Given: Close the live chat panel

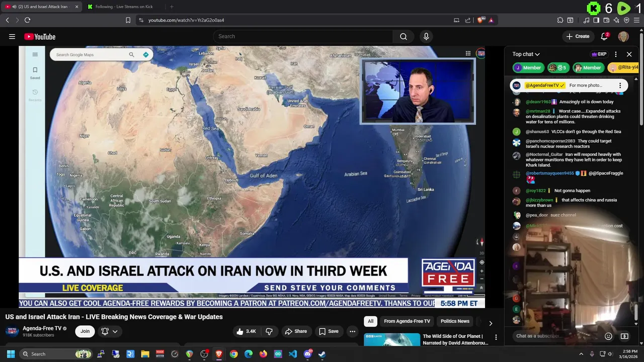Looking at the screenshot, I should [x=629, y=54].
